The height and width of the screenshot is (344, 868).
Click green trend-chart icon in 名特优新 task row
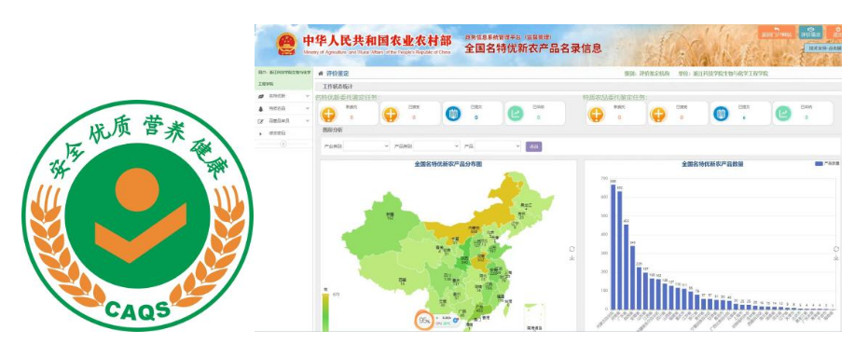coord(515,114)
